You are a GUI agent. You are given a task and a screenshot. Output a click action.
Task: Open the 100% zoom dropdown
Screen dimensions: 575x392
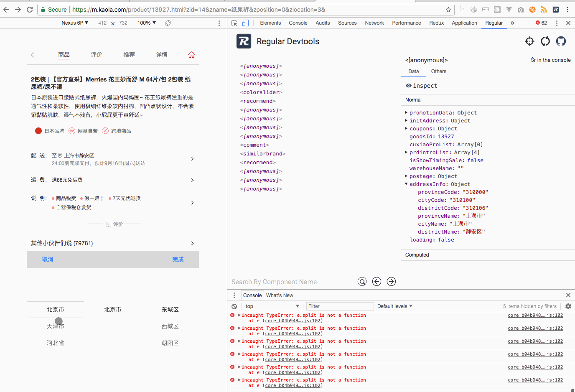click(147, 23)
